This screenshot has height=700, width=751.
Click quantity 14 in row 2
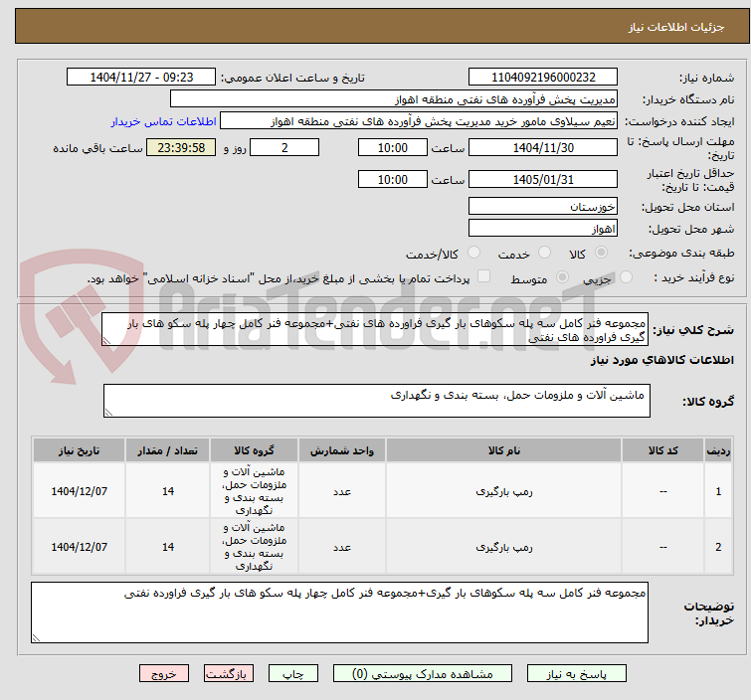[168, 547]
